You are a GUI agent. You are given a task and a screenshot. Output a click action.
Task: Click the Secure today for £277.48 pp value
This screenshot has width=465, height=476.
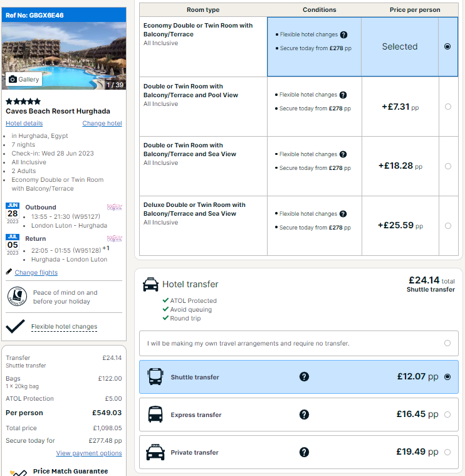pyautogui.click(x=105, y=440)
